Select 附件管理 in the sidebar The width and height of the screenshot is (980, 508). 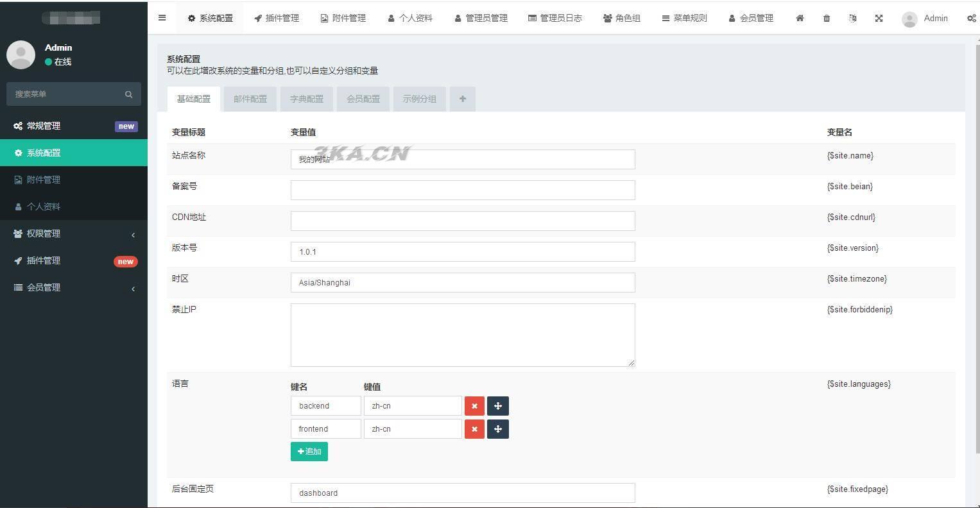(x=74, y=180)
